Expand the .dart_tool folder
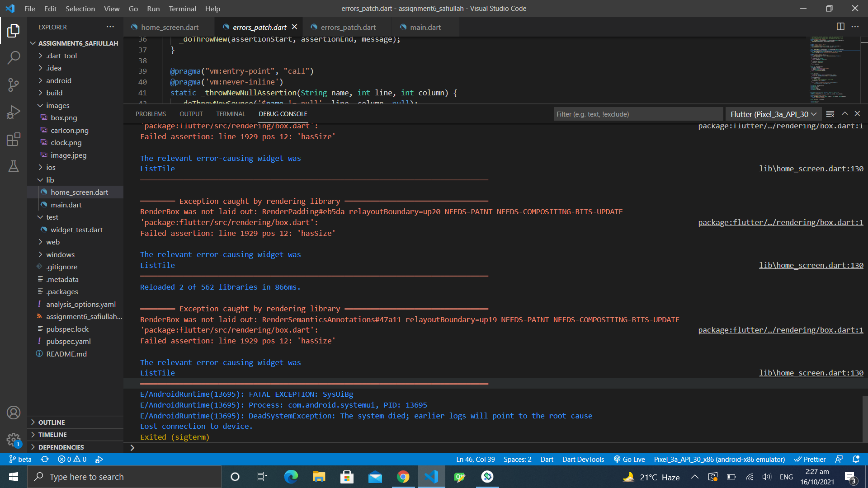 tap(75, 56)
